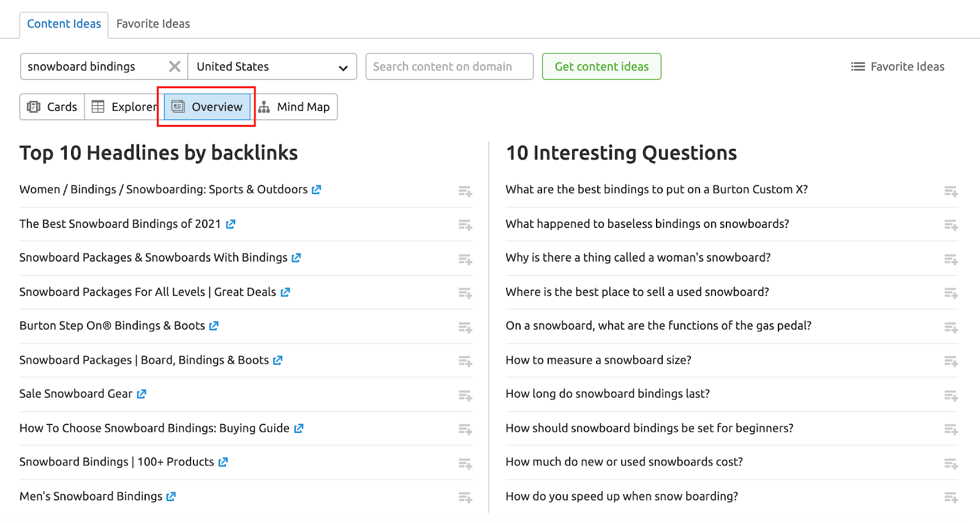
Task: Add sell a used snowboard question to favorites
Action: click(x=951, y=293)
